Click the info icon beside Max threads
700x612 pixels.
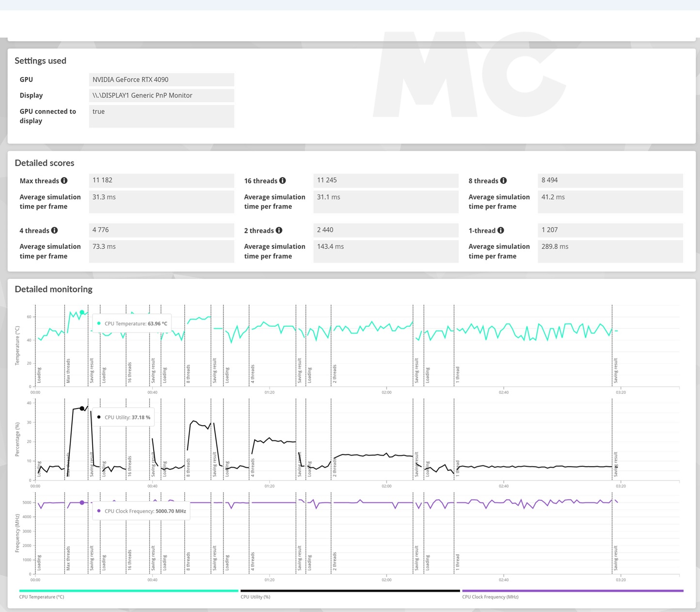64,181
